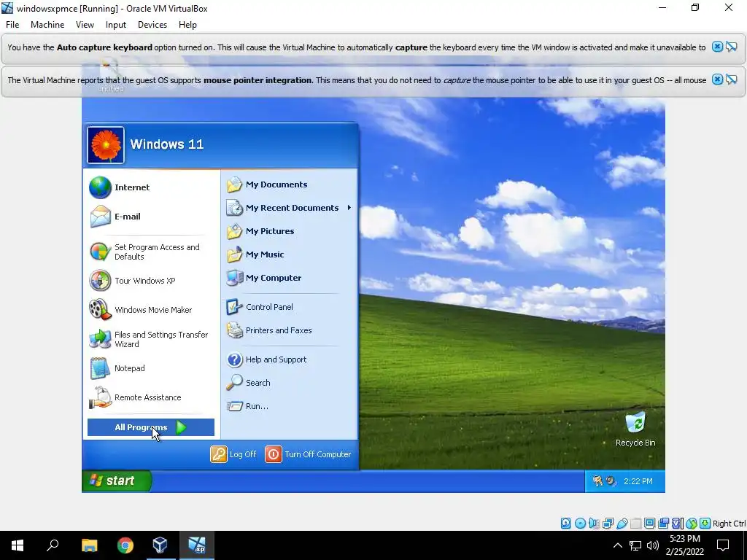
Task: Open the Run... dialog
Action: [x=289, y=406]
